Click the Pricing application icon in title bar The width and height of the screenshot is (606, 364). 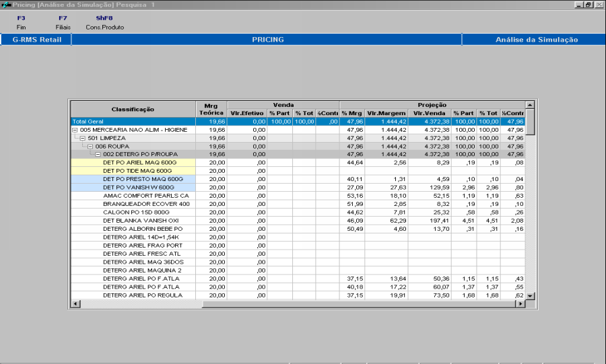pos(5,5)
